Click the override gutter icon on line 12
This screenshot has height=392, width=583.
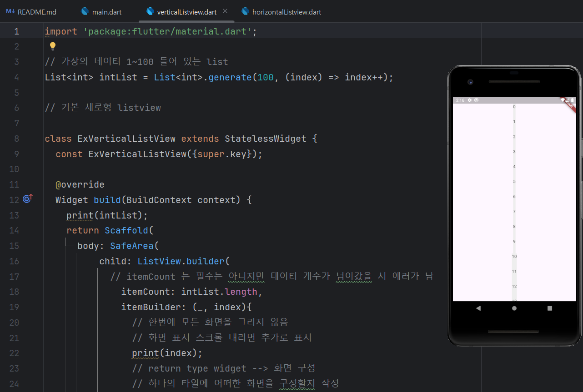click(28, 199)
